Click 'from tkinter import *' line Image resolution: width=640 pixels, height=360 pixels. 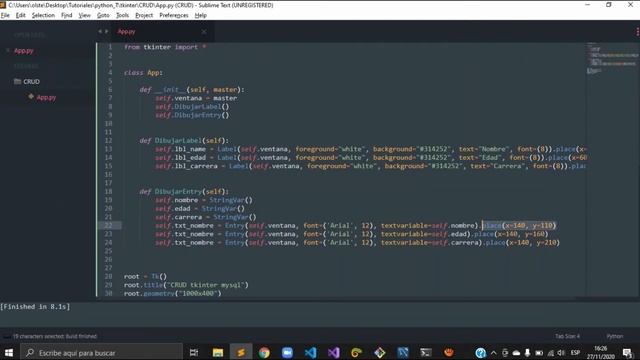tap(165, 47)
